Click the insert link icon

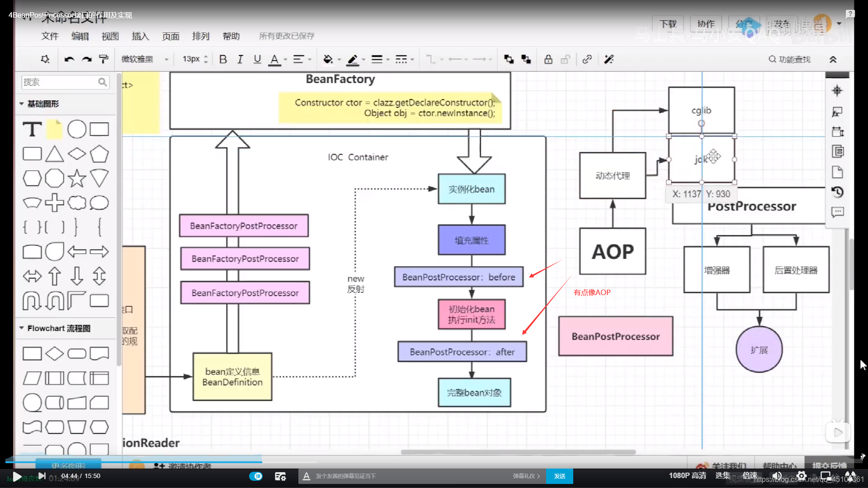587,59
